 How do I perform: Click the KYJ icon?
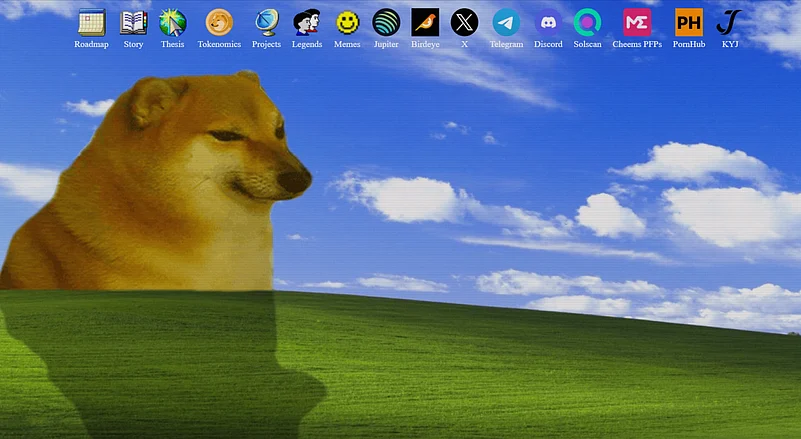pyautogui.click(x=730, y=22)
